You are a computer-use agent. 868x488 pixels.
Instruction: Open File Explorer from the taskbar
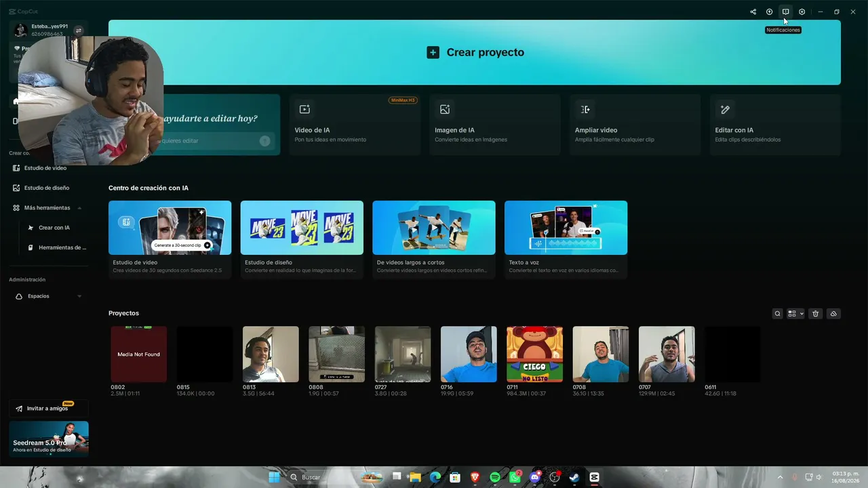click(x=416, y=477)
